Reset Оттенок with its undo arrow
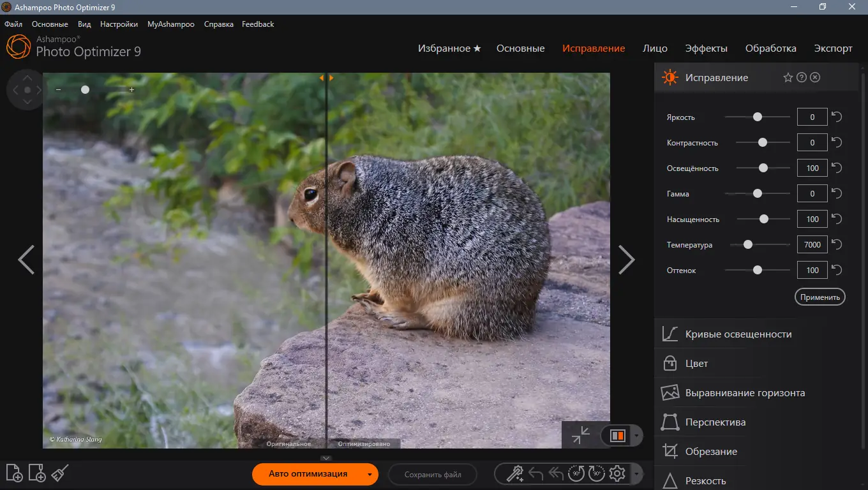This screenshot has height=490, width=868. 837,270
